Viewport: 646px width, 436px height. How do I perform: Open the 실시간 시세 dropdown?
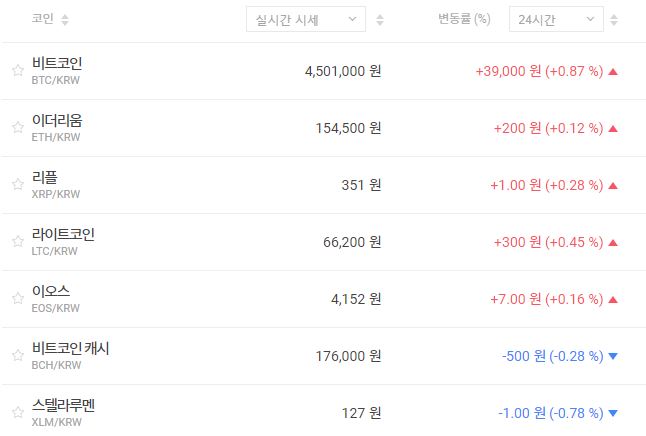[x=305, y=20]
